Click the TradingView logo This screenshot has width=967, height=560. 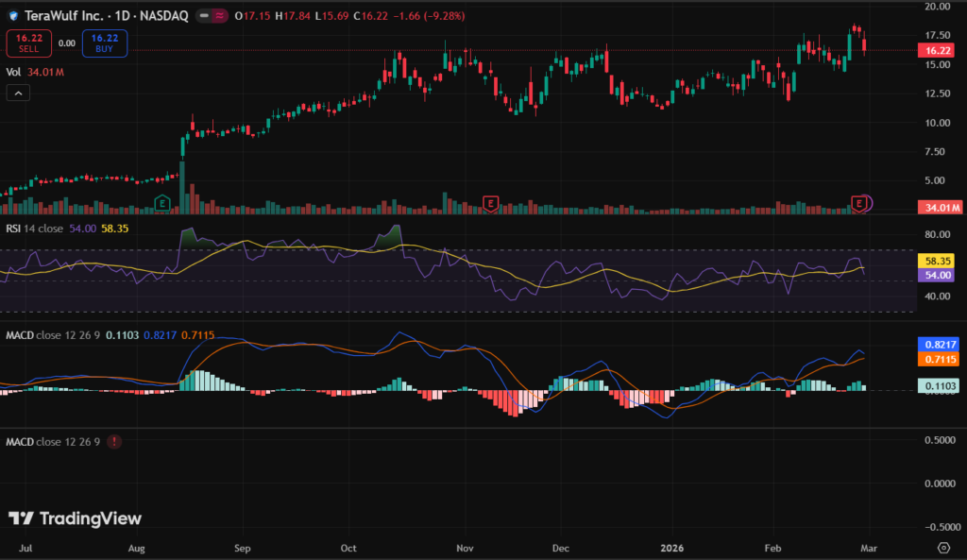[x=75, y=518]
